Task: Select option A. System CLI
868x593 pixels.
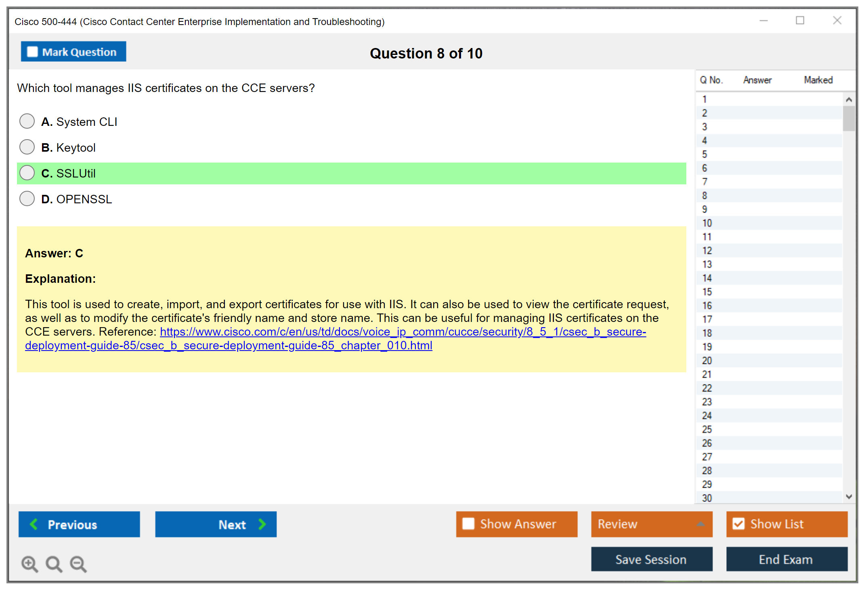Action: coord(27,121)
